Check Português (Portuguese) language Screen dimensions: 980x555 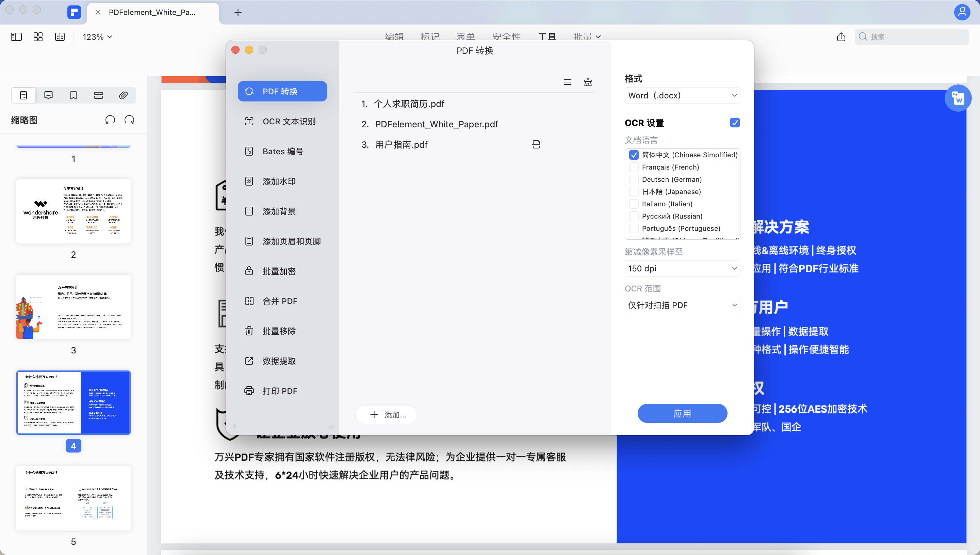pyautogui.click(x=634, y=228)
